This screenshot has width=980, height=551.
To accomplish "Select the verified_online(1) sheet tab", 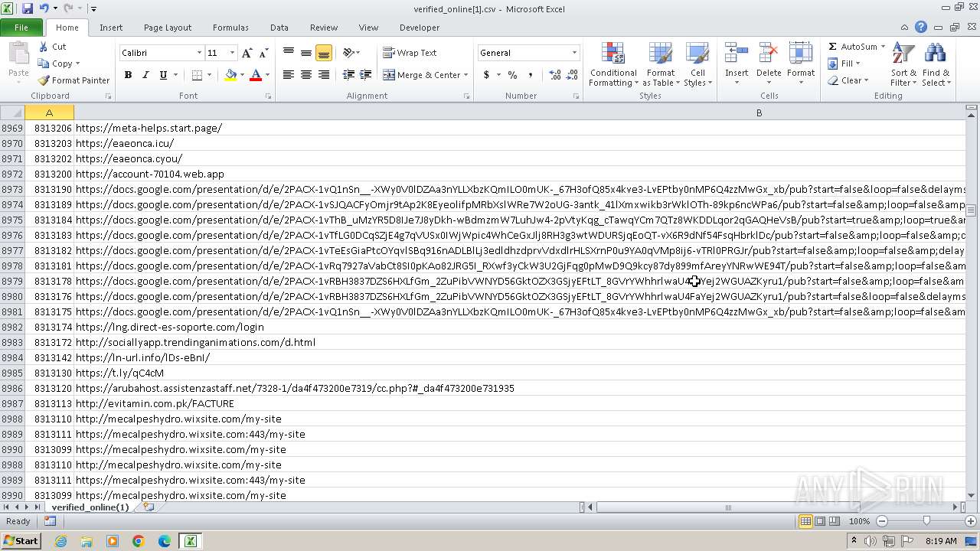I will (90, 507).
